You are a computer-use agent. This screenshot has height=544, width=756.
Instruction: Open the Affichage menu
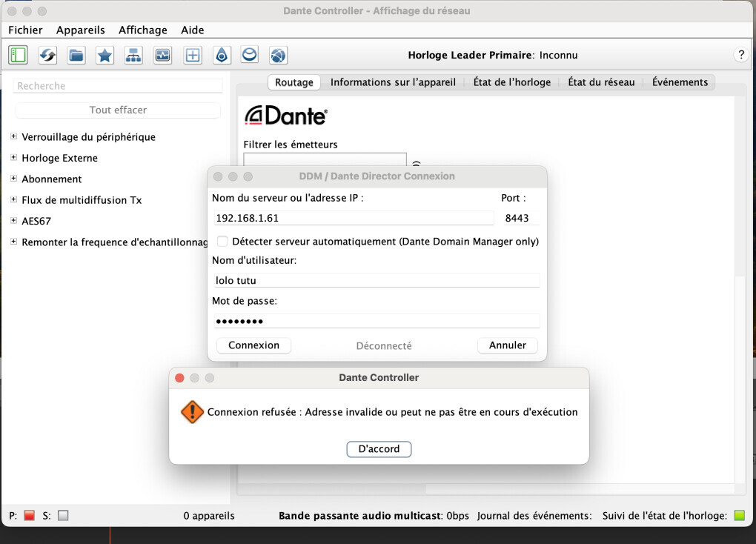(143, 30)
